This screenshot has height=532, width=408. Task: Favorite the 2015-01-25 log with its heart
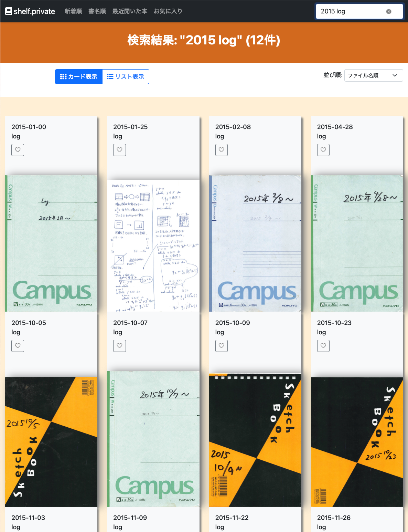pos(119,150)
